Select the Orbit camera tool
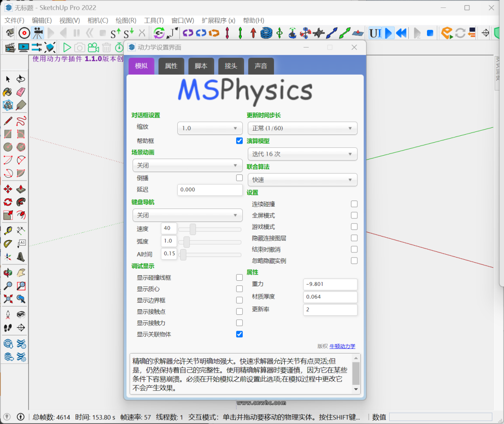 coord(8,273)
